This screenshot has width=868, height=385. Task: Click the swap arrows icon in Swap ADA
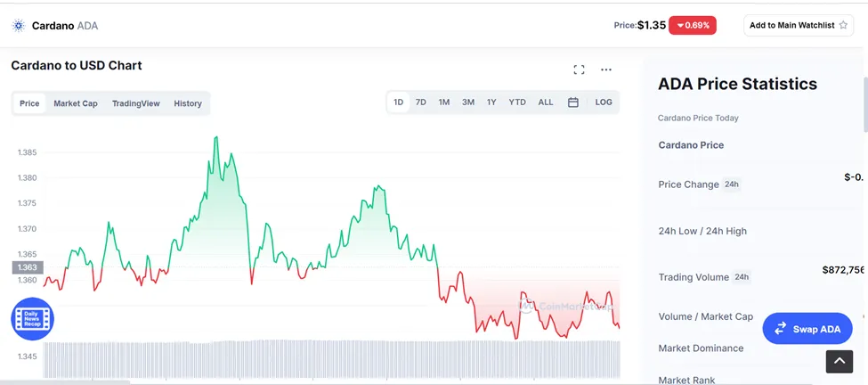[781, 329]
